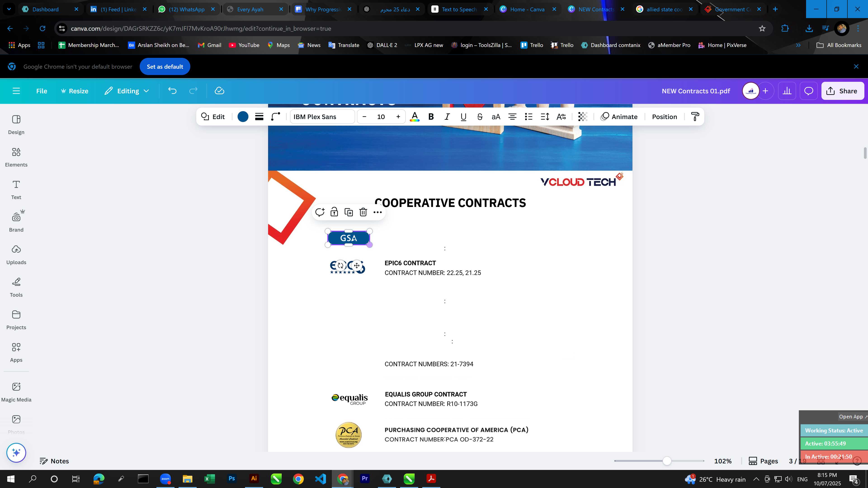This screenshot has width=868, height=488.
Task: Toggle italic formatting
Action: [447, 117]
